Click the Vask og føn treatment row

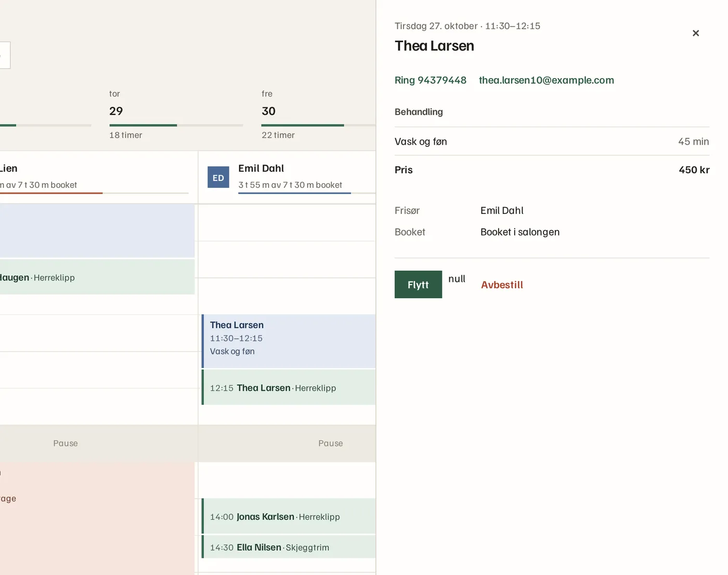coord(552,142)
